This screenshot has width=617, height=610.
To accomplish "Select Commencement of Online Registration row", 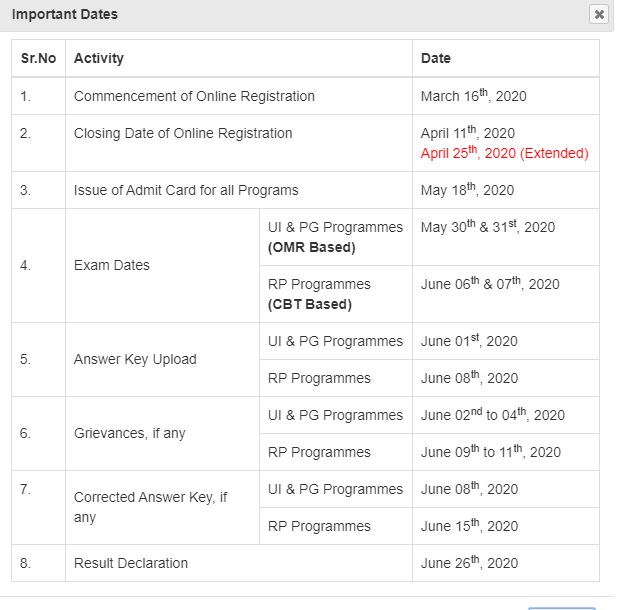I will point(194,96).
